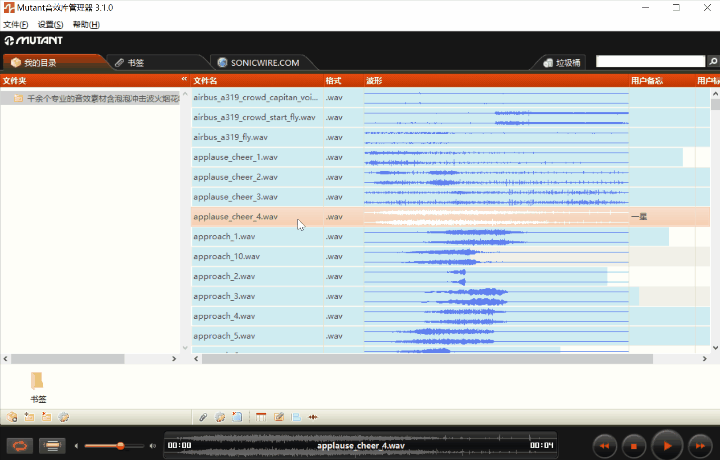This screenshot has height=460, width=720.
Task: Collapse the folder panel with double-arrow
Action: [x=184, y=80]
